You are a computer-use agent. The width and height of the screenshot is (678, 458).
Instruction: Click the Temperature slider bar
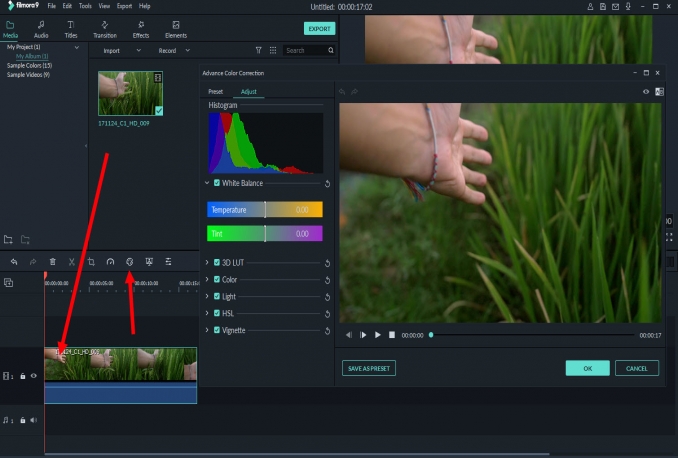[x=265, y=209]
